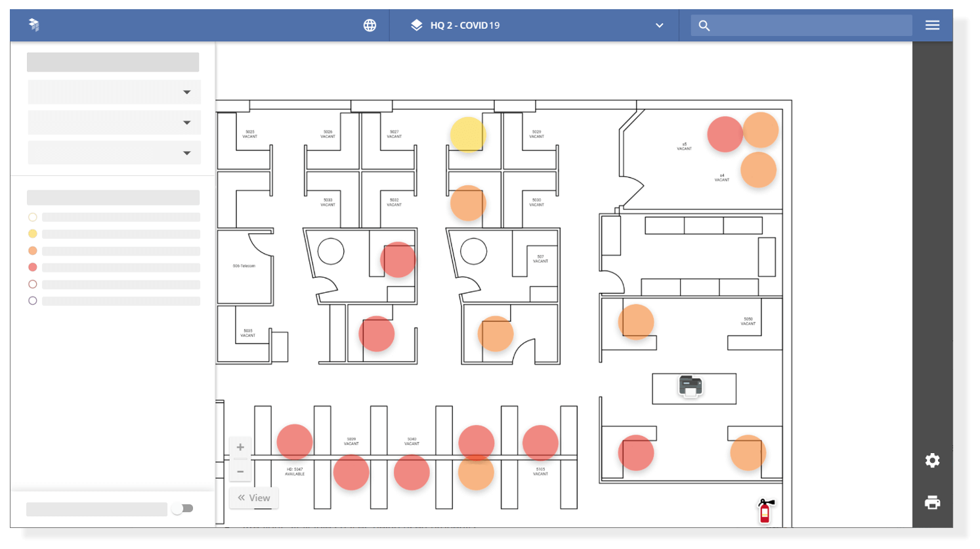
Task: Click the printer marker on the floor plan
Action: click(x=691, y=386)
